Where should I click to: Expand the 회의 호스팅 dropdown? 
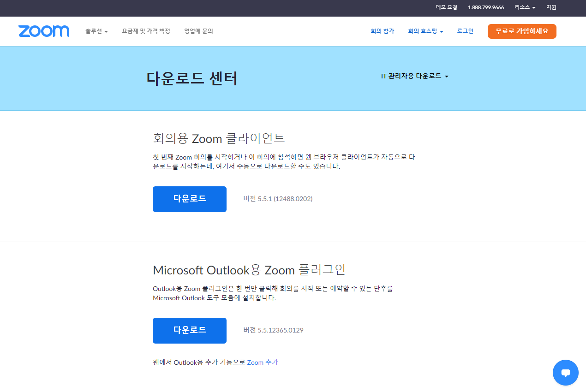[x=425, y=31]
